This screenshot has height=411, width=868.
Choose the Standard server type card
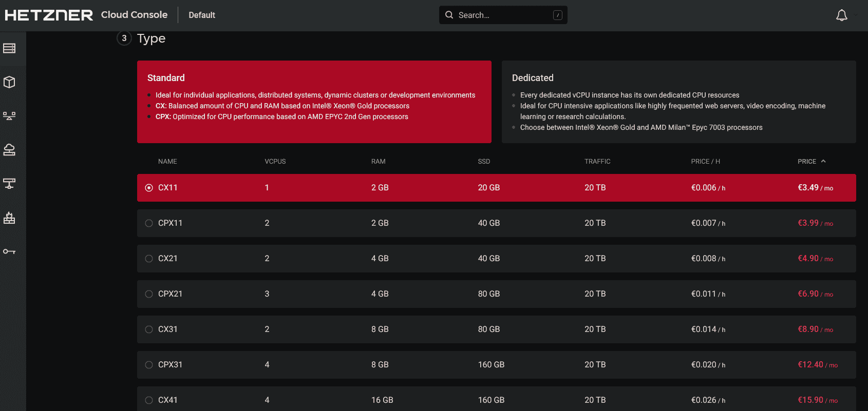click(314, 102)
